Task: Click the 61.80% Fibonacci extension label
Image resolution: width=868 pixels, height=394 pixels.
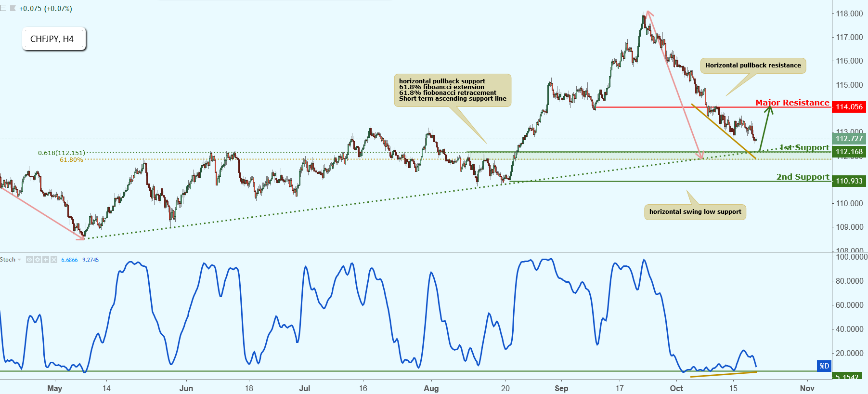Action: pos(71,160)
